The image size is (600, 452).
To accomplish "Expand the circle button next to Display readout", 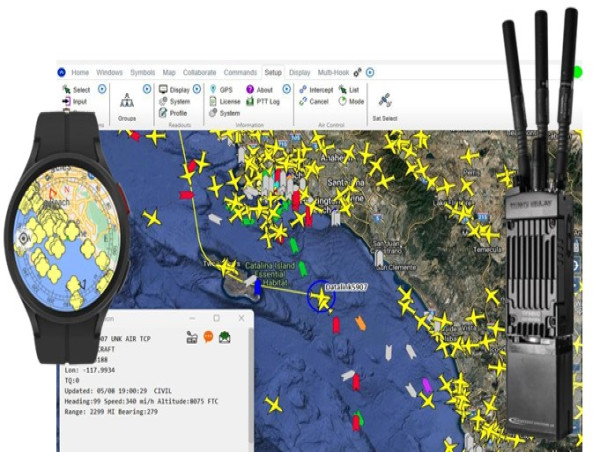I will pyautogui.click(x=197, y=89).
